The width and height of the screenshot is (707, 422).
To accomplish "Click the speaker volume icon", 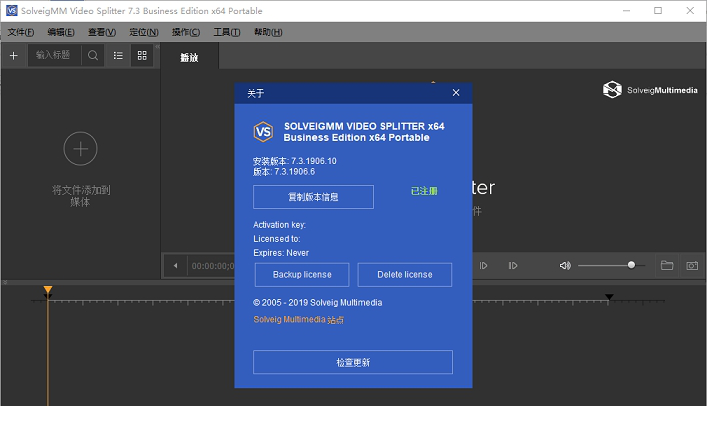I will pos(565,266).
